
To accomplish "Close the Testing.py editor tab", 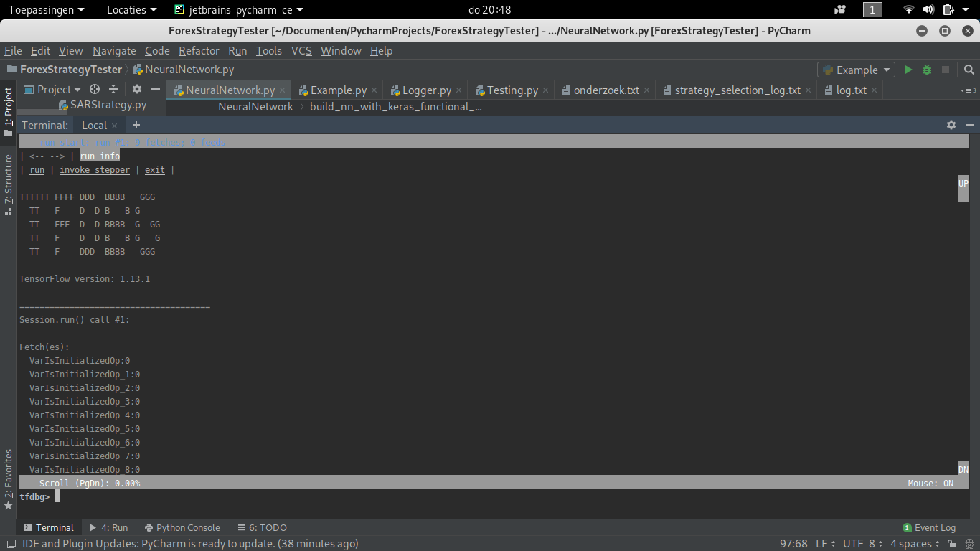I will 546,90.
